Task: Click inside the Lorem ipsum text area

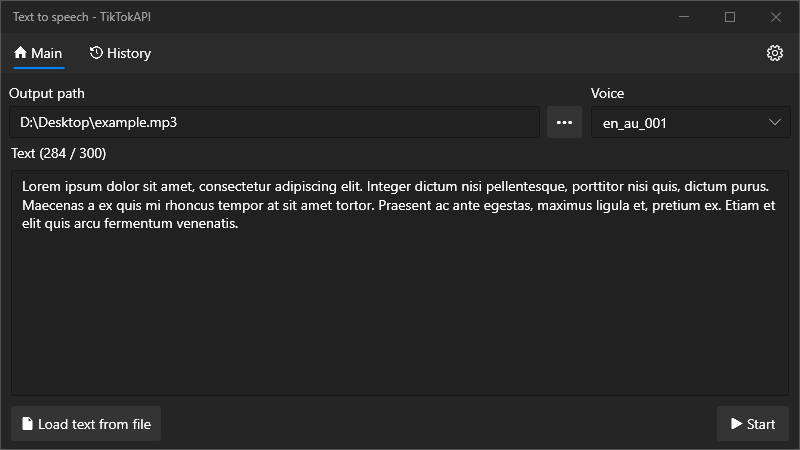Action: click(x=398, y=205)
